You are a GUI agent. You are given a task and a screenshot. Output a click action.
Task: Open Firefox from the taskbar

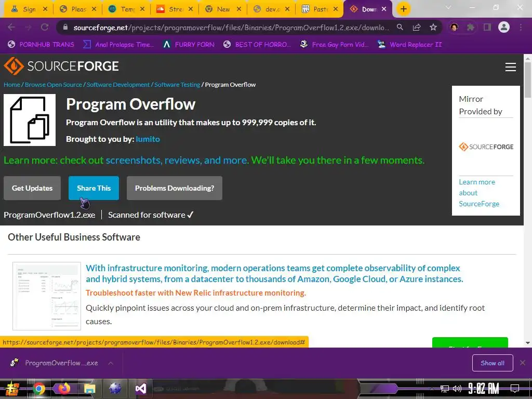[64, 389]
